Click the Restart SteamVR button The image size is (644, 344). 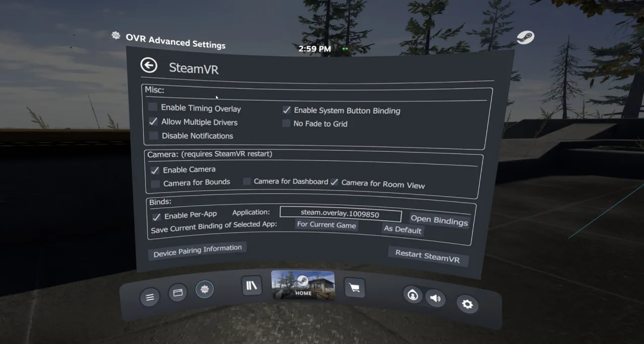click(x=428, y=256)
